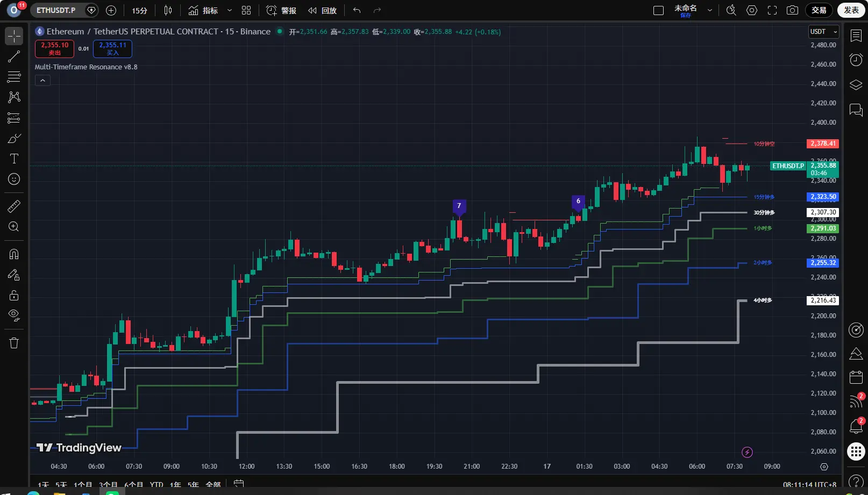The image size is (868, 495).
Task: Take a chart snapshot with the camera icon
Action: [792, 10]
